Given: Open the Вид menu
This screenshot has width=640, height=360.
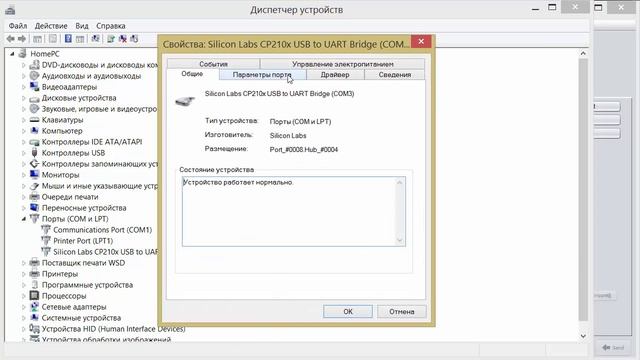Looking at the screenshot, I should click(82, 26).
